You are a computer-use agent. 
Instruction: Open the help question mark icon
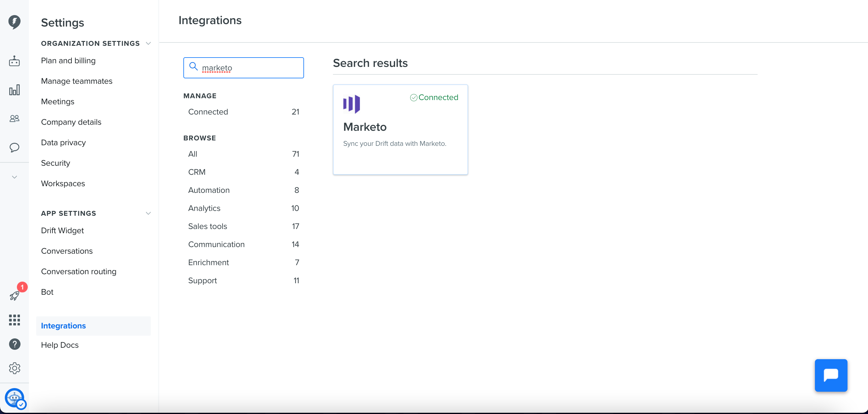pyautogui.click(x=14, y=344)
